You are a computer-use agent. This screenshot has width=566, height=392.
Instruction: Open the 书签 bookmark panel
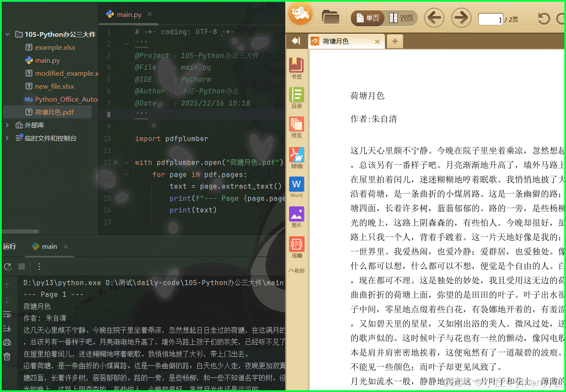[x=296, y=68]
